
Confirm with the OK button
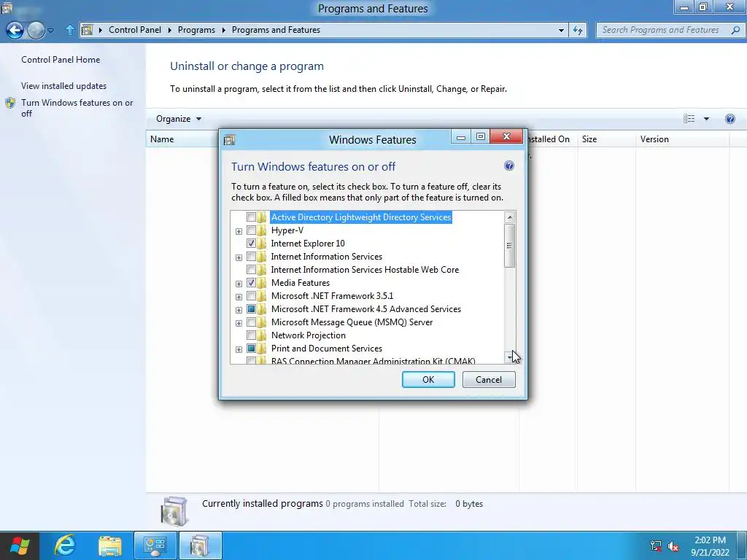point(428,379)
